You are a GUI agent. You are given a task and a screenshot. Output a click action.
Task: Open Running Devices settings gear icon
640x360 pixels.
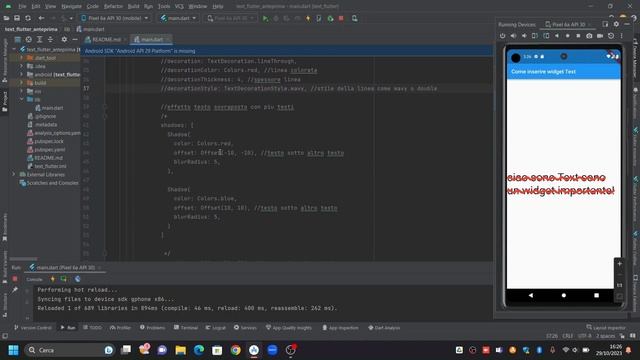pos(616,24)
